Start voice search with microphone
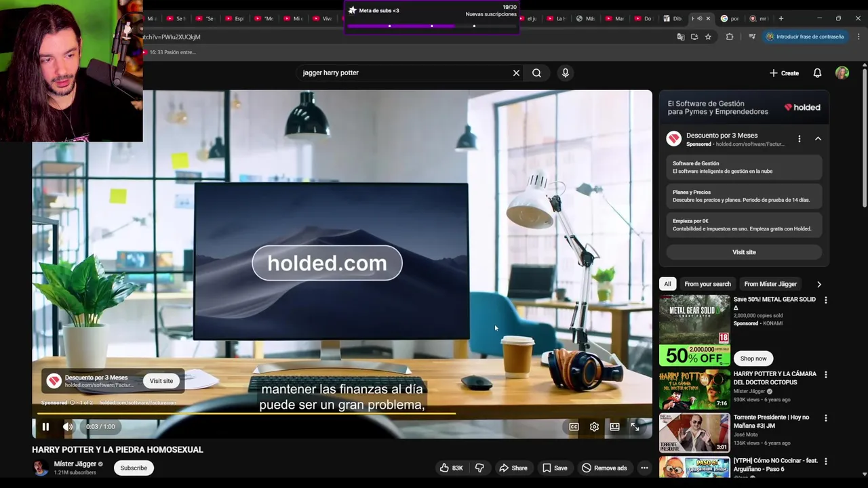The height and width of the screenshot is (488, 868). click(x=565, y=73)
